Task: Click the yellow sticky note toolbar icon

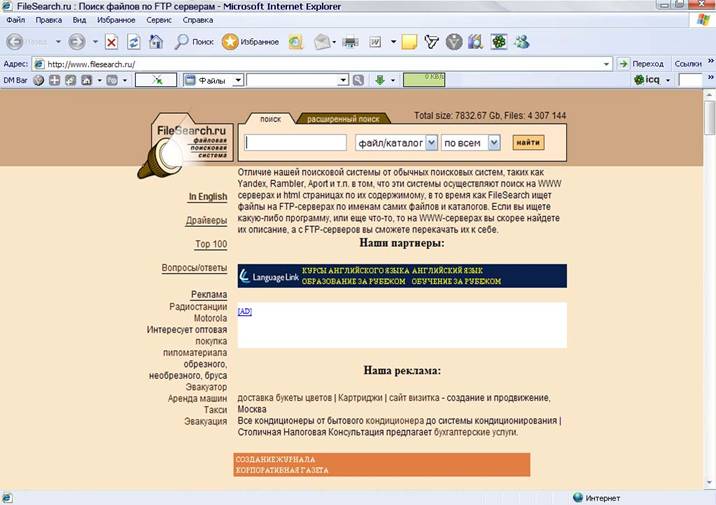Action: pyautogui.click(x=409, y=42)
